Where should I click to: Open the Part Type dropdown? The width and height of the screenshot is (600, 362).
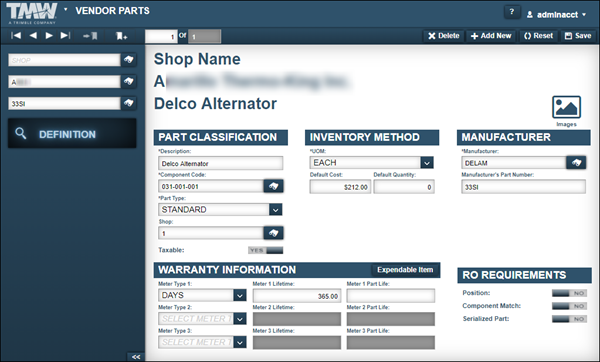pyautogui.click(x=276, y=210)
